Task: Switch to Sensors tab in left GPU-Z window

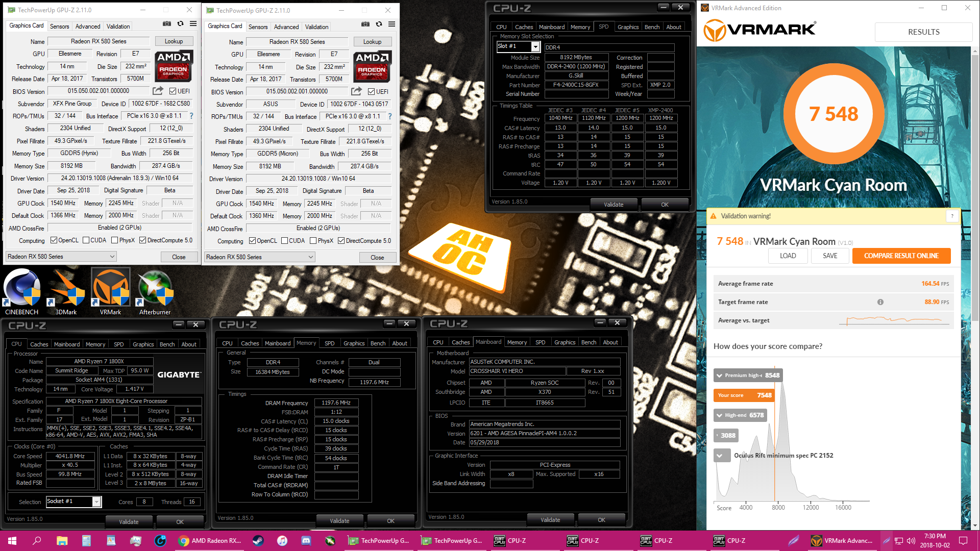Action: (59, 27)
